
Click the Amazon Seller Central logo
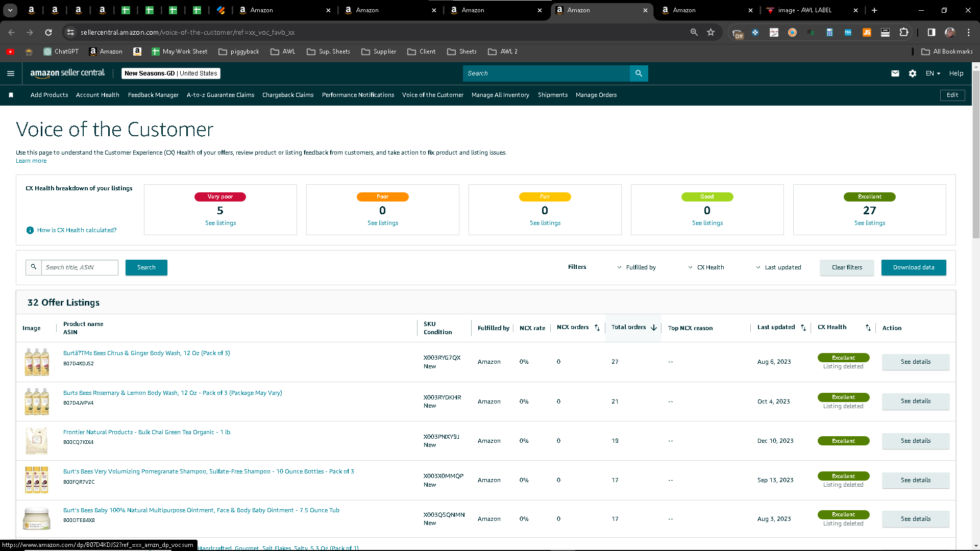point(67,73)
